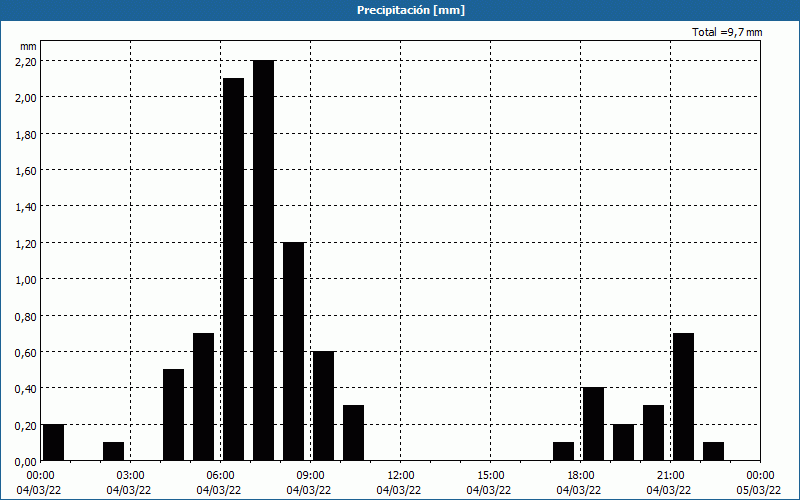Image resolution: width=800 pixels, height=500 pixels.
Task: Select the 0,50 mm bar after 04:00
Action: (173, 415)
